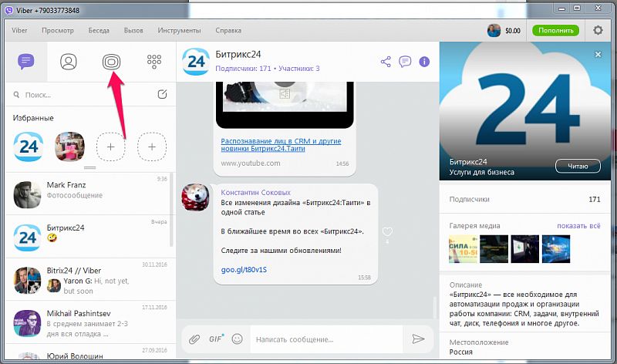Open Viber settings gear
This screenshot has width=617, height=364.
(598, 30)
